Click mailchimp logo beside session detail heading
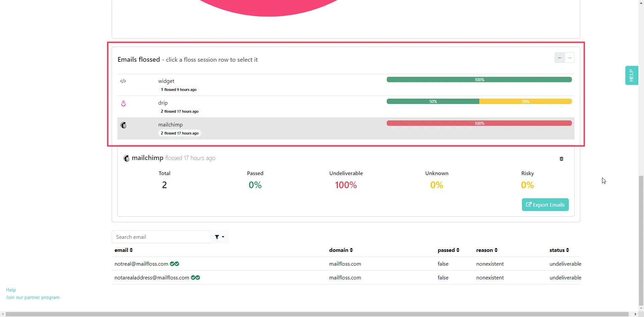Viewport: 644px width, 317px height. (x=126, y=158)
